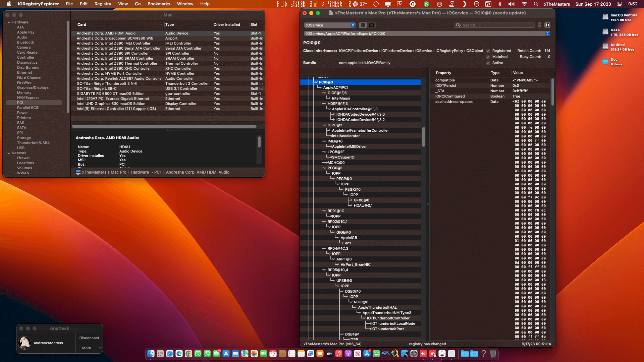The width and height of the screenshot is (644, 362).
Task: Open the IOService plane dropdown
Action: click(x=330, y=25)
